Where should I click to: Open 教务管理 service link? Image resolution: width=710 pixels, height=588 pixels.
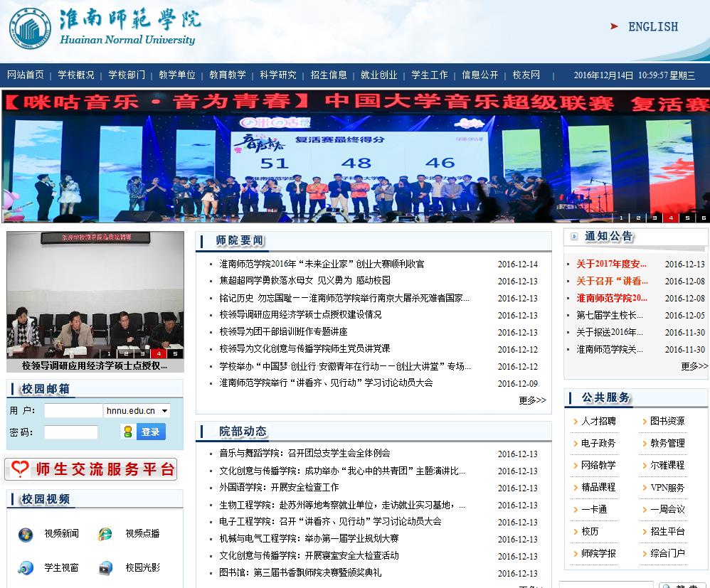pyautogui.click(x=667, y=443)
